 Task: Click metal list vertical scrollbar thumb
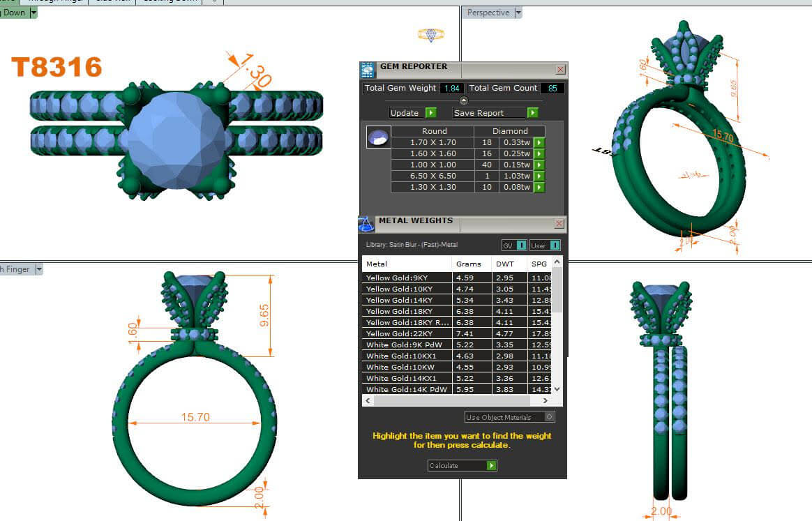click(557, 290)
